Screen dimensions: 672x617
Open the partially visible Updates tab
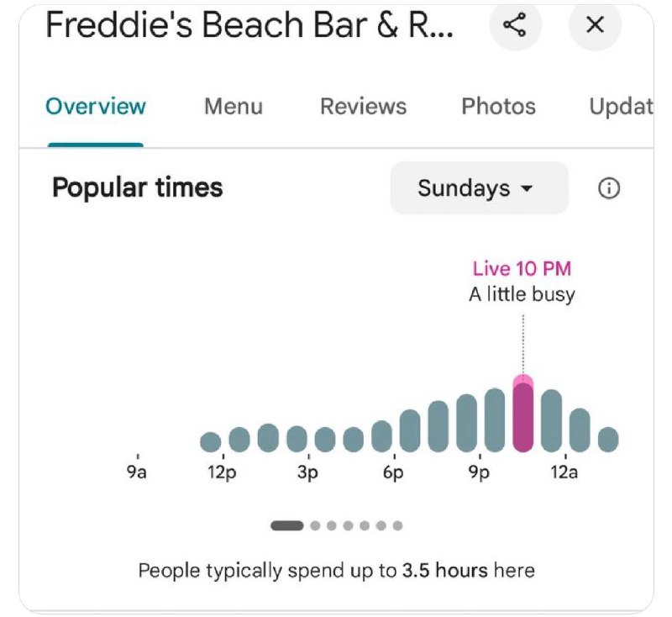[621, 107]
